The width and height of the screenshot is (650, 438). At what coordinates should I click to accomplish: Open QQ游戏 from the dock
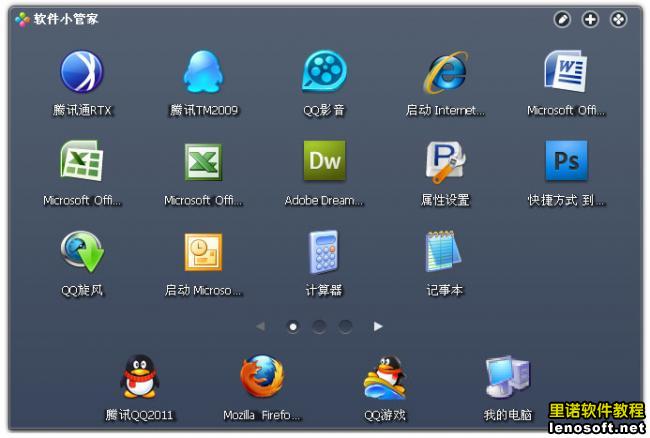(385, 377)
